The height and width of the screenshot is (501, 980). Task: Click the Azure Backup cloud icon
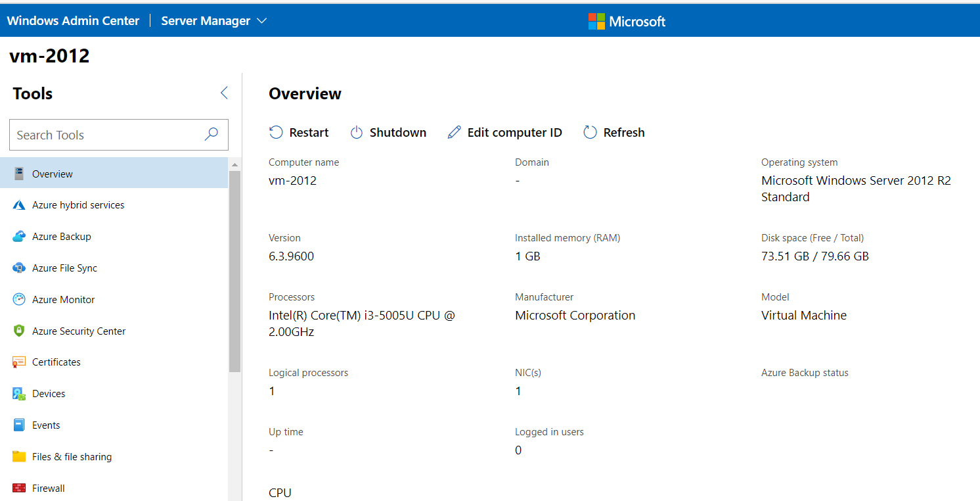tap(19, 237)
